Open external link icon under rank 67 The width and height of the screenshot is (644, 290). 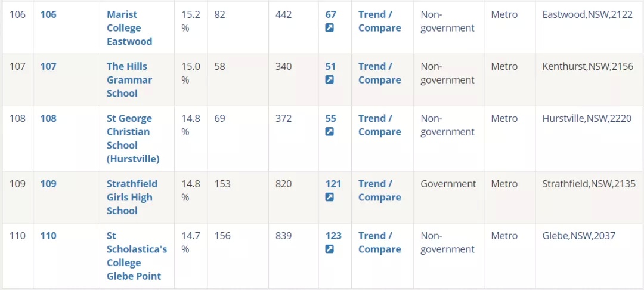coord(329,28)
